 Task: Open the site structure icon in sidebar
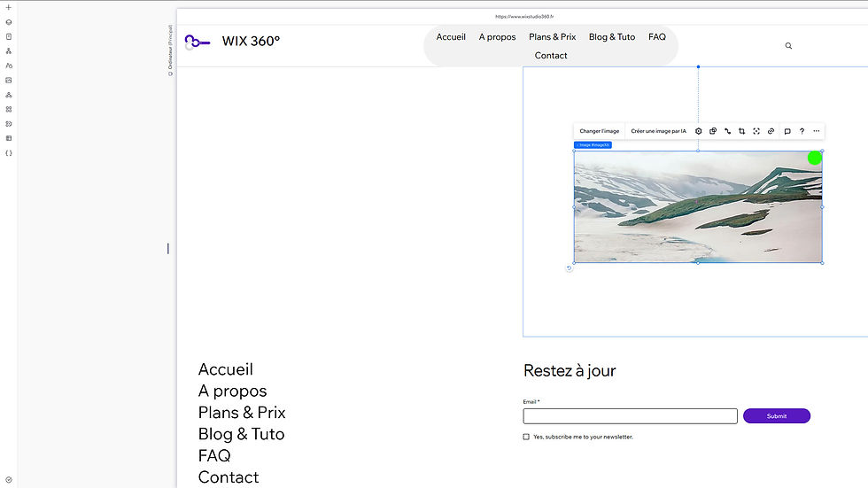[8, 50]
